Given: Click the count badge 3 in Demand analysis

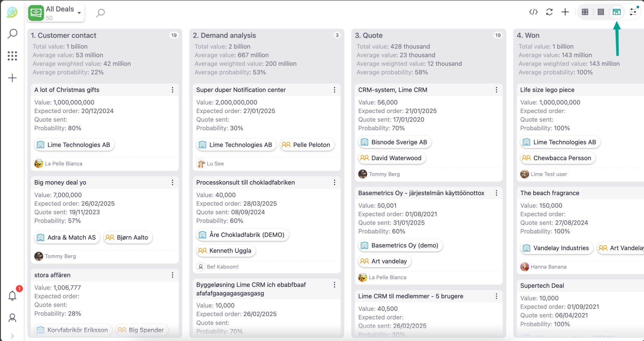Looking at the screenshot, I should tap(337, 35).
